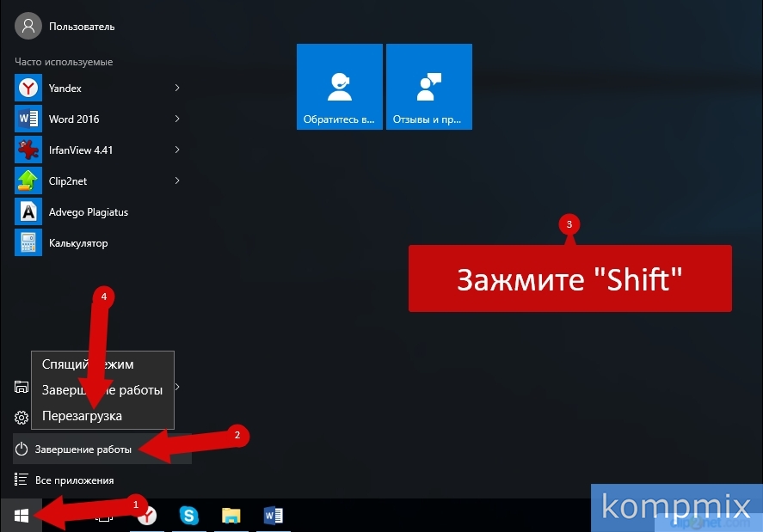Open Skype from the taskbar
Screen dimensions: 763x532
coord(188,515)
